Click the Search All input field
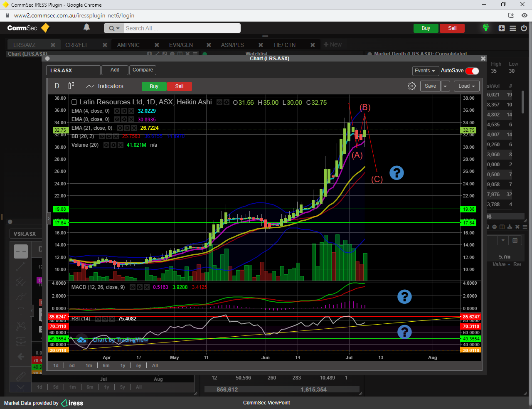532x409 pixels. tap(182, 28)
